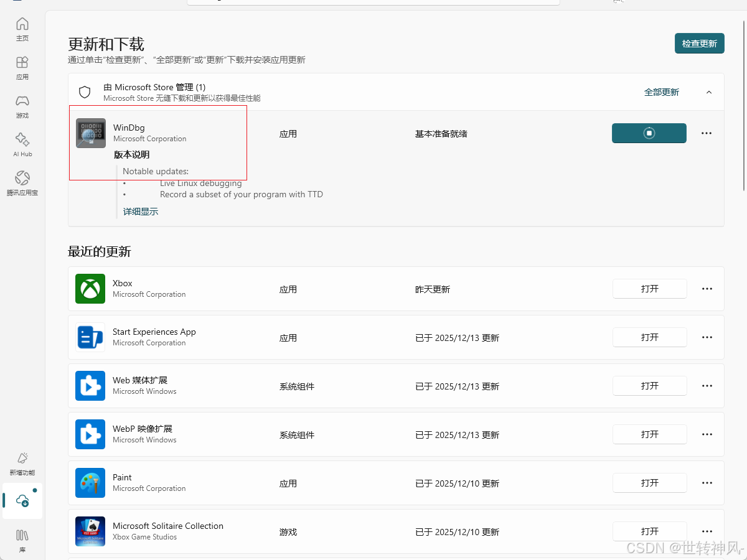Expand WinDbg release notes via 详细显示

pos(141,212)
